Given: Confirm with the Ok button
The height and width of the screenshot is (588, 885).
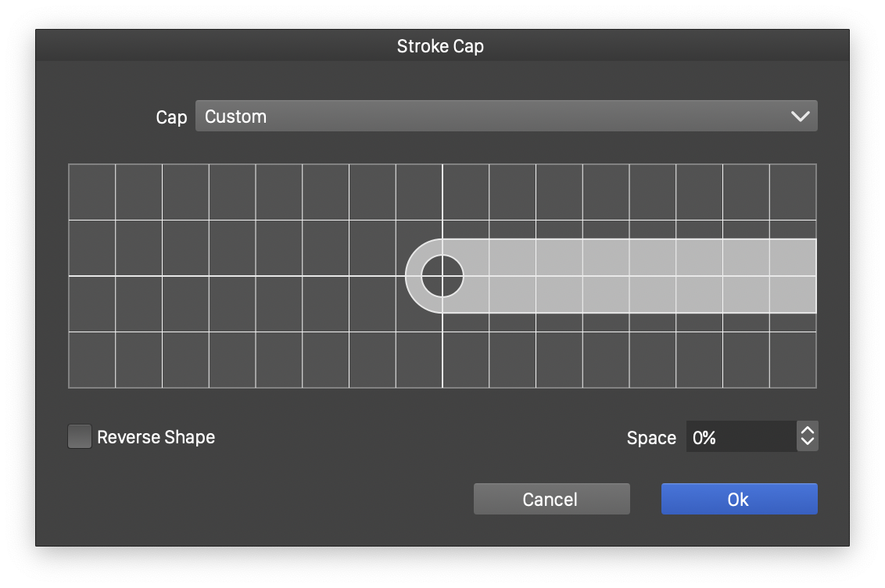Looking at the screenshot, I should (739, 499).
